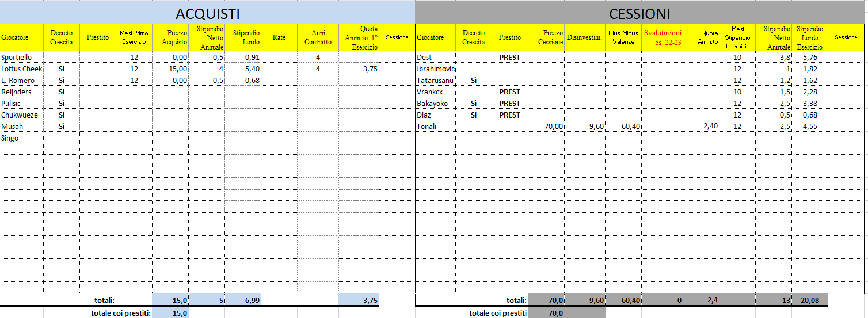The height and width of the screenshot is (318, 868).
Task: Click the Disinvestim. column header
Action: [x=585, y=37]
